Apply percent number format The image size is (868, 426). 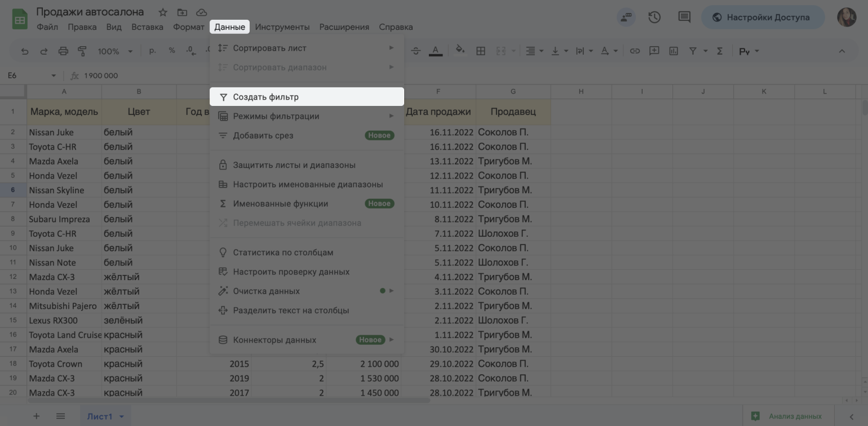[x=171, y=51]
